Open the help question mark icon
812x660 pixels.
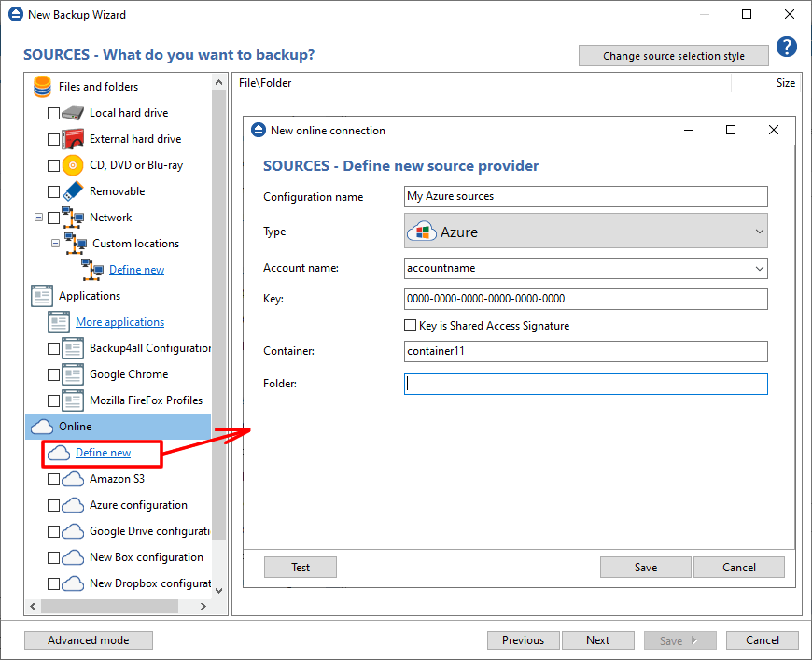tap(787, 47)
